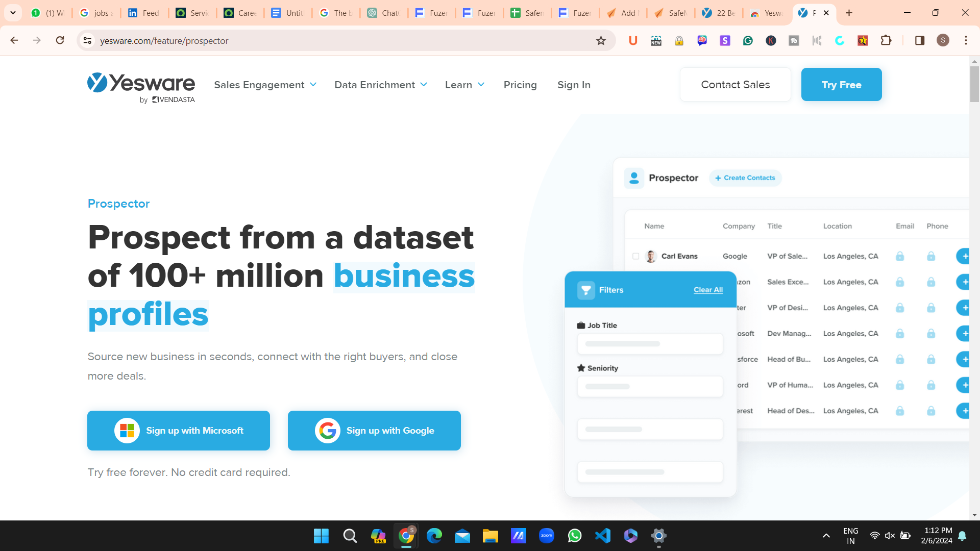Click the Company column header

click(739, 226)
